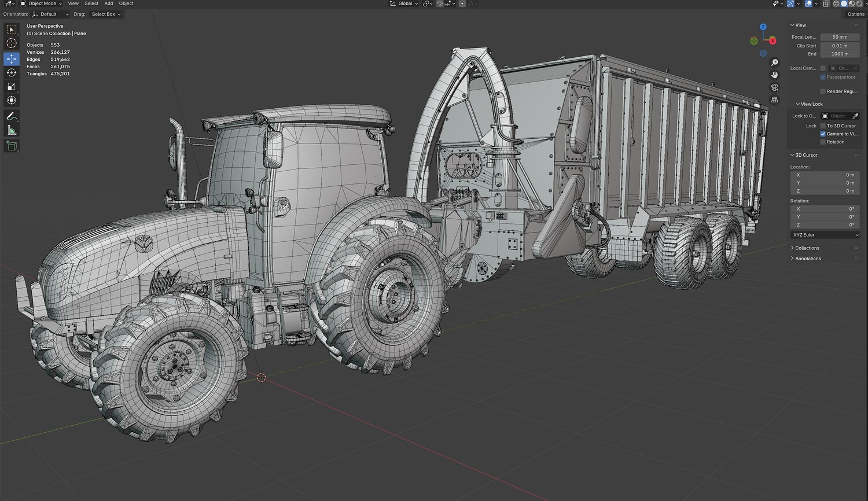Screen dimensions: 868x501
Task: Click the eyedropper for Lock to Object
Action: [x=855, y=116]
